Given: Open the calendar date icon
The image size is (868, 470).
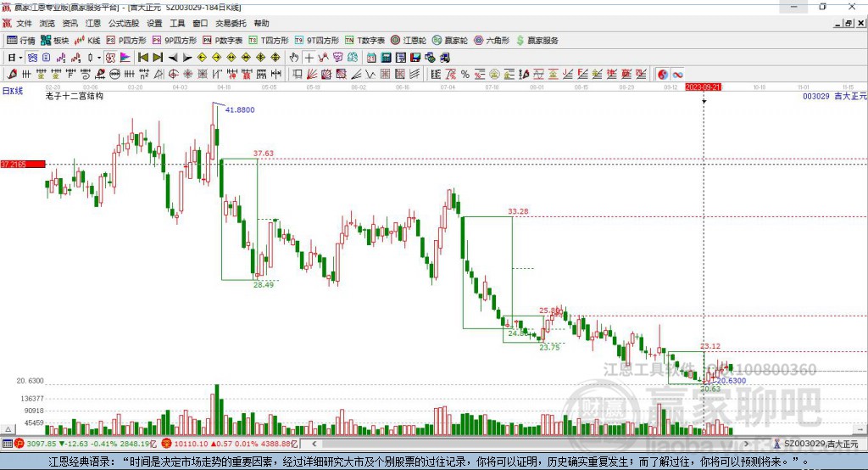Looking at the screenshot, I should 371,58.
